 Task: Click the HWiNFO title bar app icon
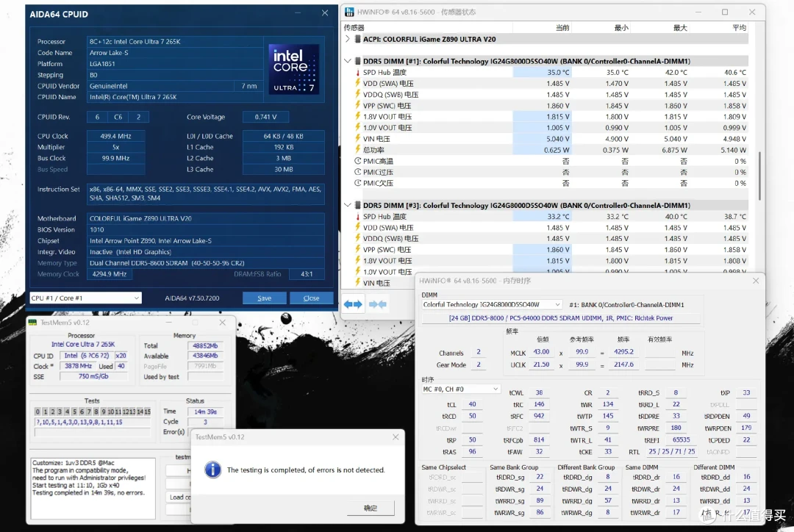click(349, 12)
